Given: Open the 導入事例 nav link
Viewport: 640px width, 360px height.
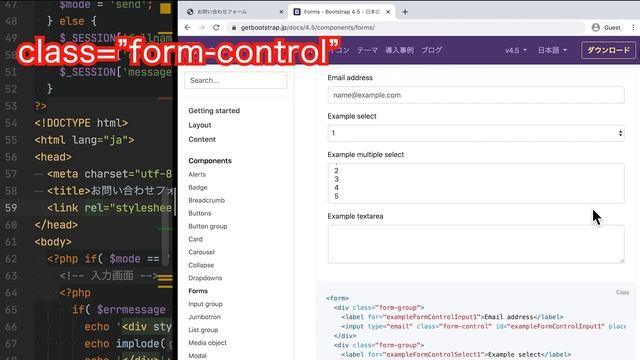Looking at the screenshot, I should tap(399, 50).
